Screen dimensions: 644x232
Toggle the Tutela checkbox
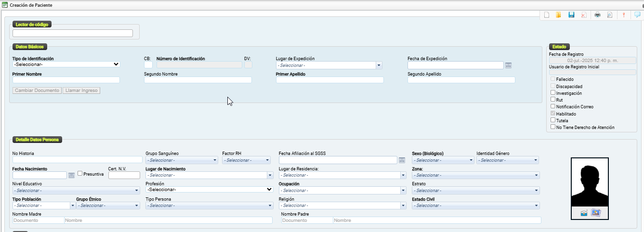click(553, 120)
